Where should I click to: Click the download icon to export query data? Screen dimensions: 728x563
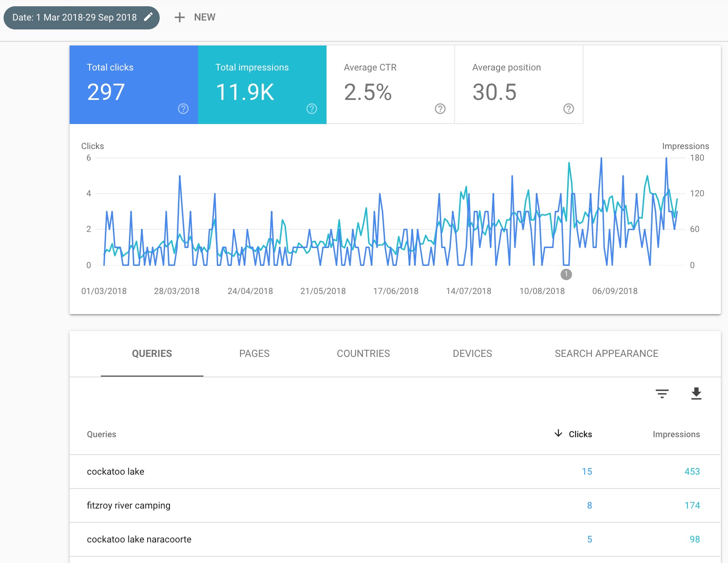696,394
